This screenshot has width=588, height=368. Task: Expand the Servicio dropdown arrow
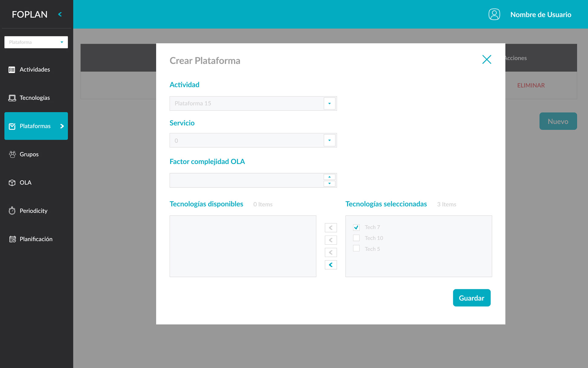[329, 140]
